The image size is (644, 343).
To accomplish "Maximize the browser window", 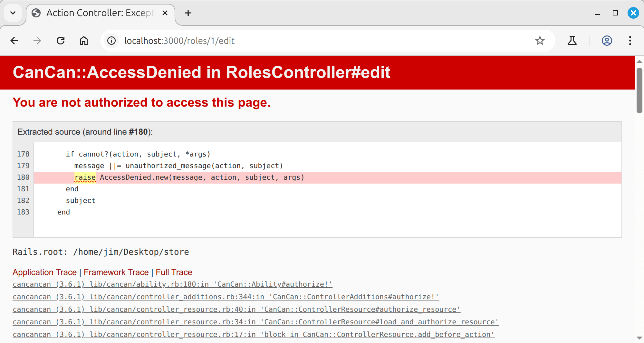I will pos(615,13).
